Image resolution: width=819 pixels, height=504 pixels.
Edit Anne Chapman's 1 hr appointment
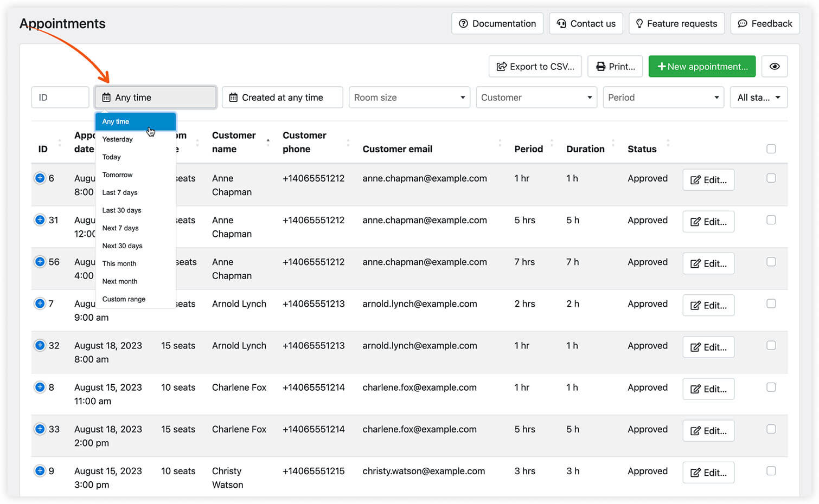708,180
